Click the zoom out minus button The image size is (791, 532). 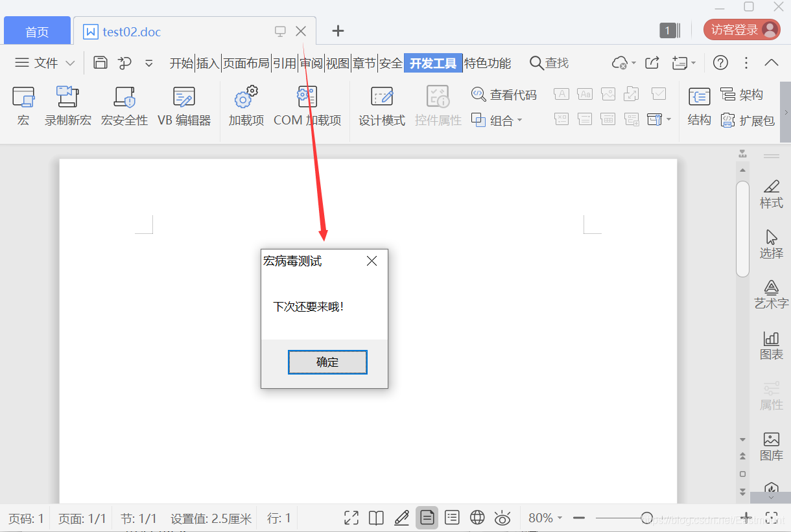coord(579,518)
